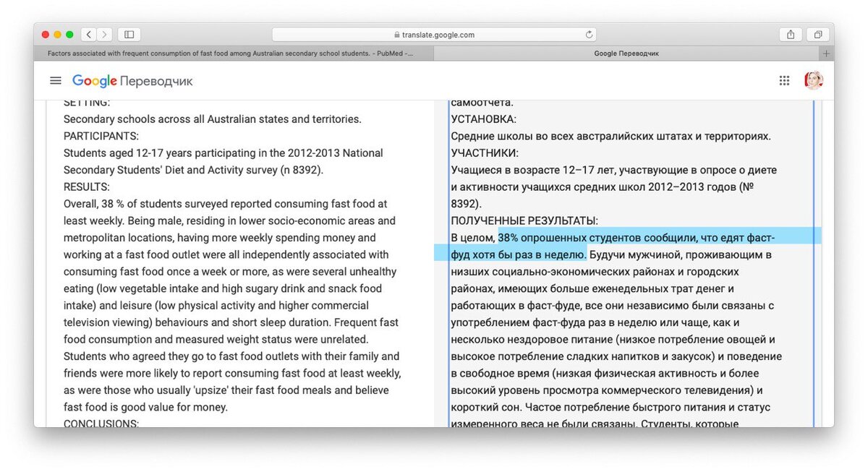This screenshot has width=868, height=472.
Task: Click translated heading 'УЧАСТНИКИ:'
Action: coord(485,153)
